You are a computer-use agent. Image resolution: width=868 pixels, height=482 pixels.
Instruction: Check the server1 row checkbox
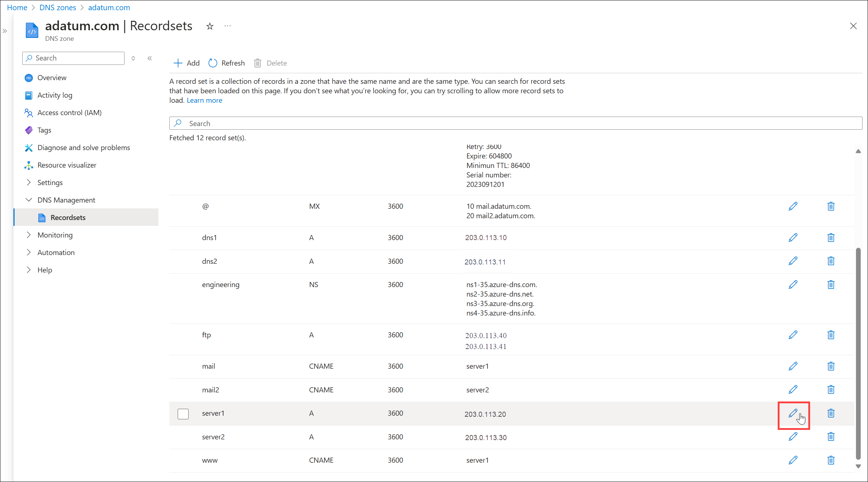(x=183, y=414)
